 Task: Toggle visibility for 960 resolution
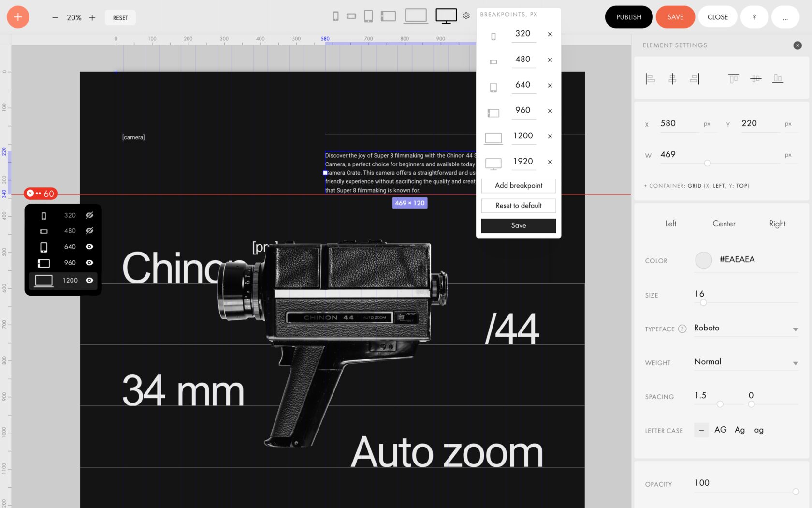89,263
